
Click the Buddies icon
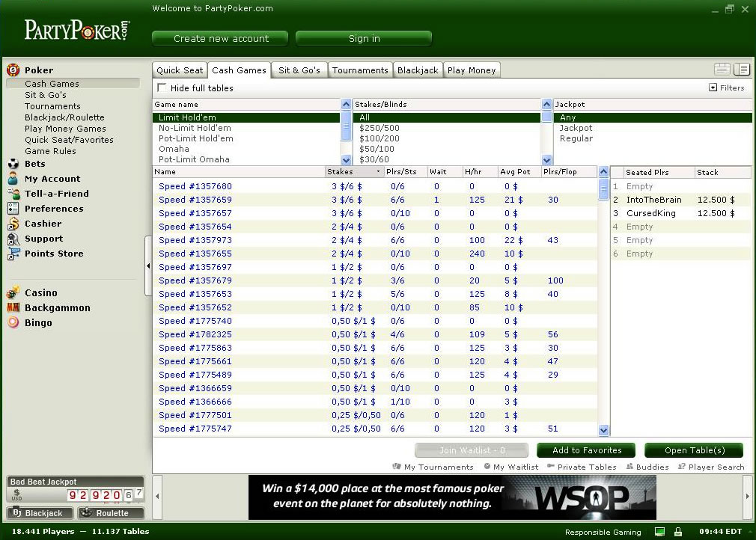(630, 466)
